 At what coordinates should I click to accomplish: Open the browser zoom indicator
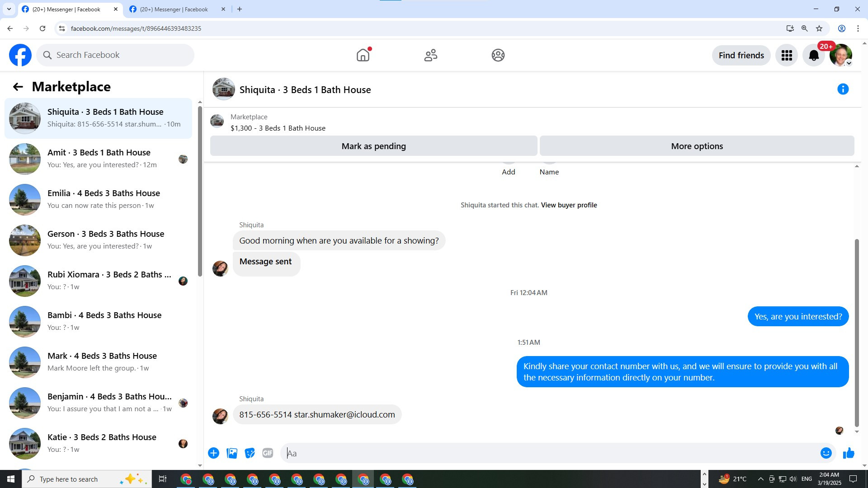coord(805,28)
